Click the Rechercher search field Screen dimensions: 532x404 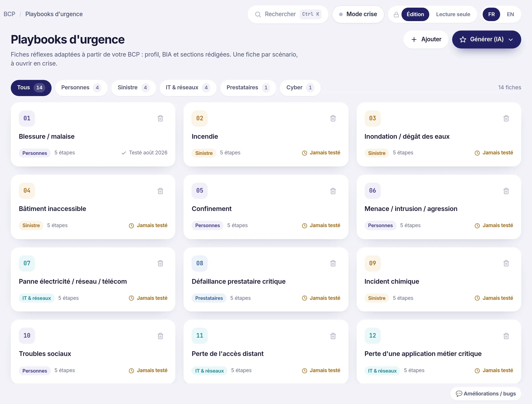pos(288,14)
